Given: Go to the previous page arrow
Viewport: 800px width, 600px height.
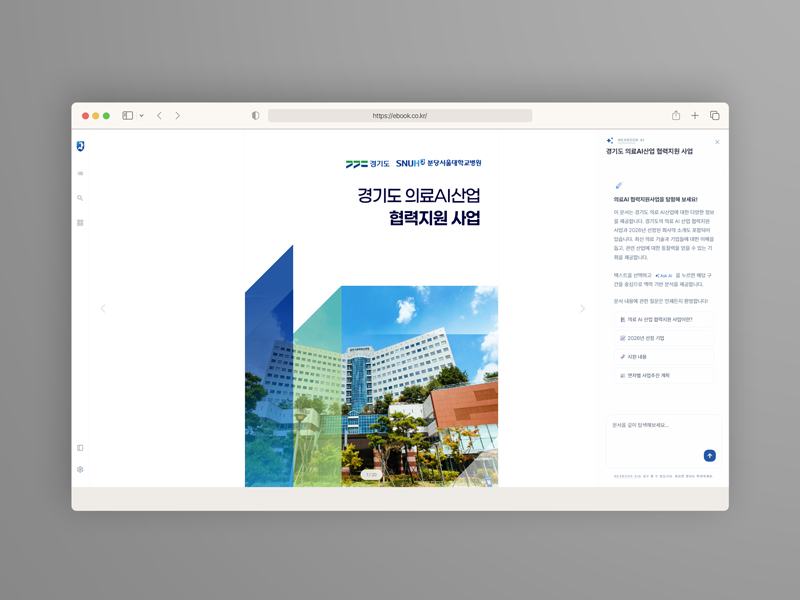Looking at the screenshot, I should click(103, 308).
